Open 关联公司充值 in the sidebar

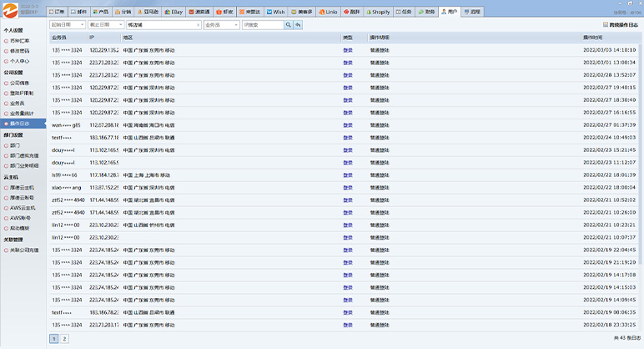(24, 250)
